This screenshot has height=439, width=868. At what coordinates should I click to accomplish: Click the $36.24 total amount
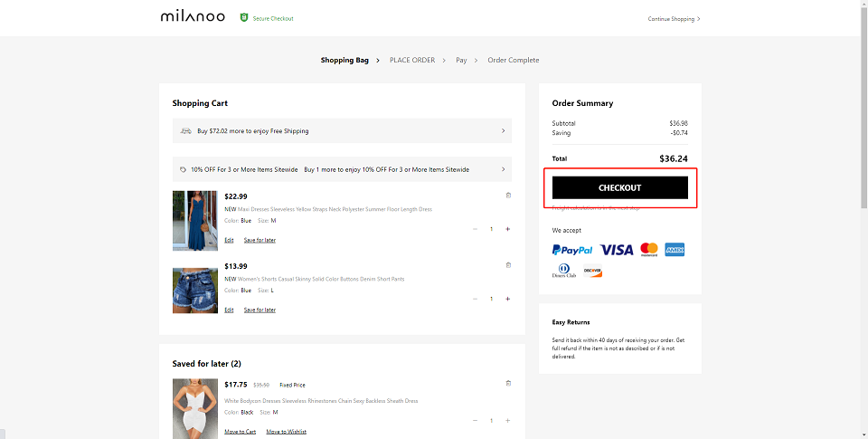tap(673, 158)
